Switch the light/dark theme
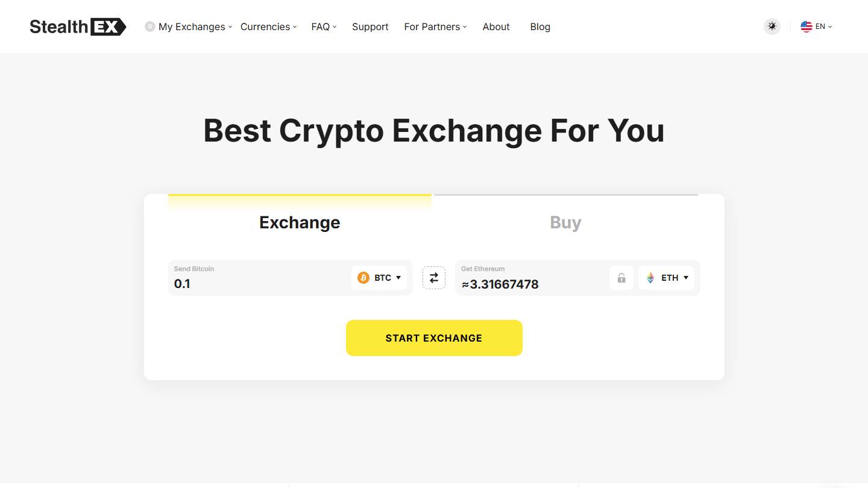The height and width of the screenshot is (488, 868). [x=772, y=27]
